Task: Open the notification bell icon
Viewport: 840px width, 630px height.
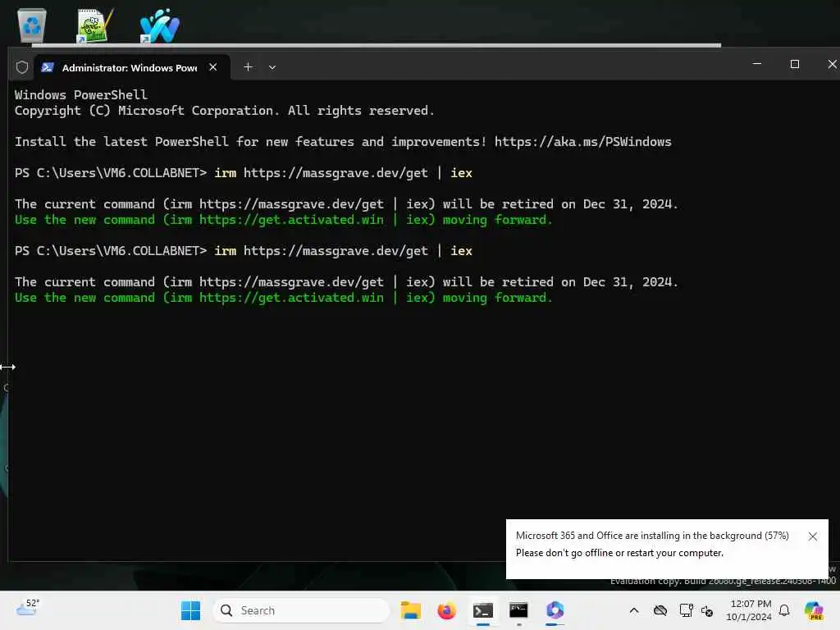Action: click(x=784, y=610)
